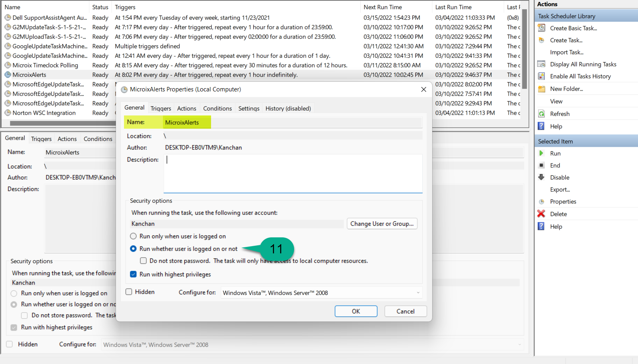Click the Display All Running Tasks icon
The width and height of the screenshot is (638, 364).
point(541,64)
